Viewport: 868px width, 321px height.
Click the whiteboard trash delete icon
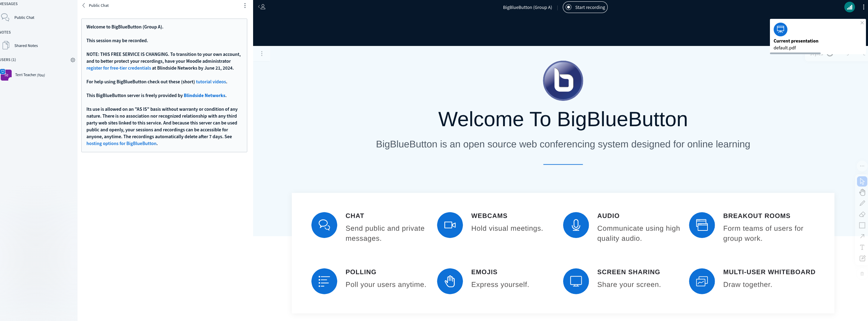coord(862,274)
